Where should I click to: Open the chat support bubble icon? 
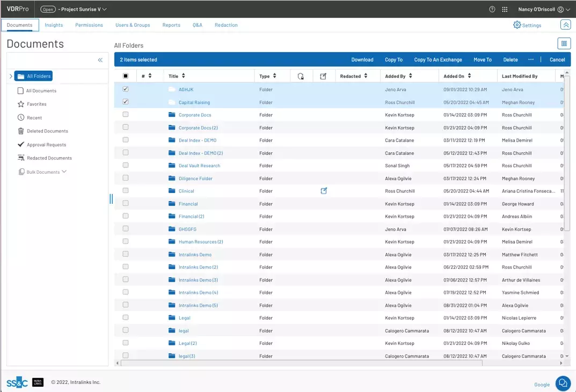pos(563,383)
